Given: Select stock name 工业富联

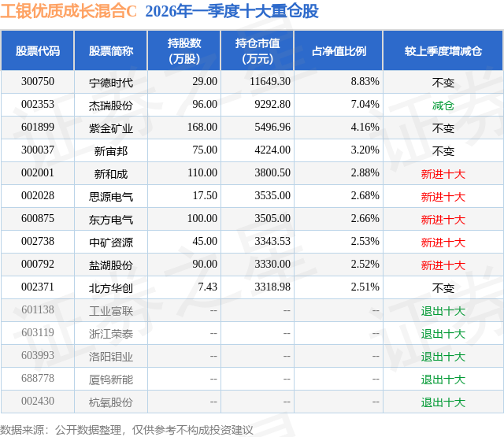Looking at the screenshot, I should click(111, 311).
